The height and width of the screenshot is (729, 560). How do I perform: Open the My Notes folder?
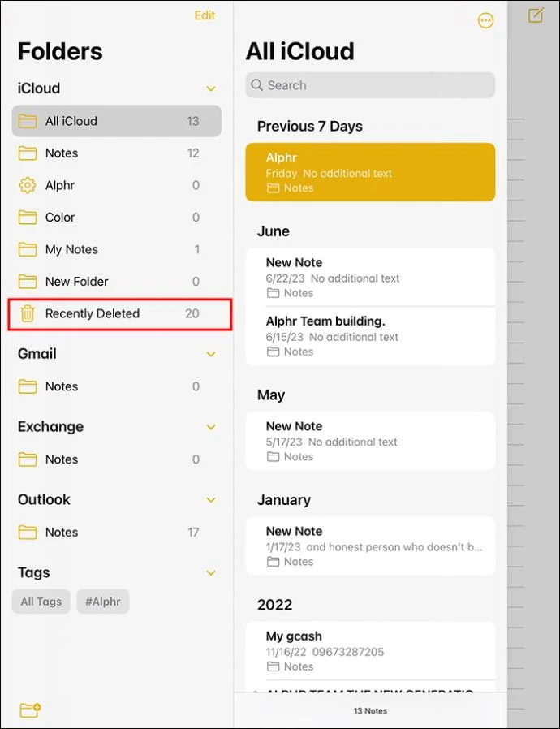pos(116,249)
